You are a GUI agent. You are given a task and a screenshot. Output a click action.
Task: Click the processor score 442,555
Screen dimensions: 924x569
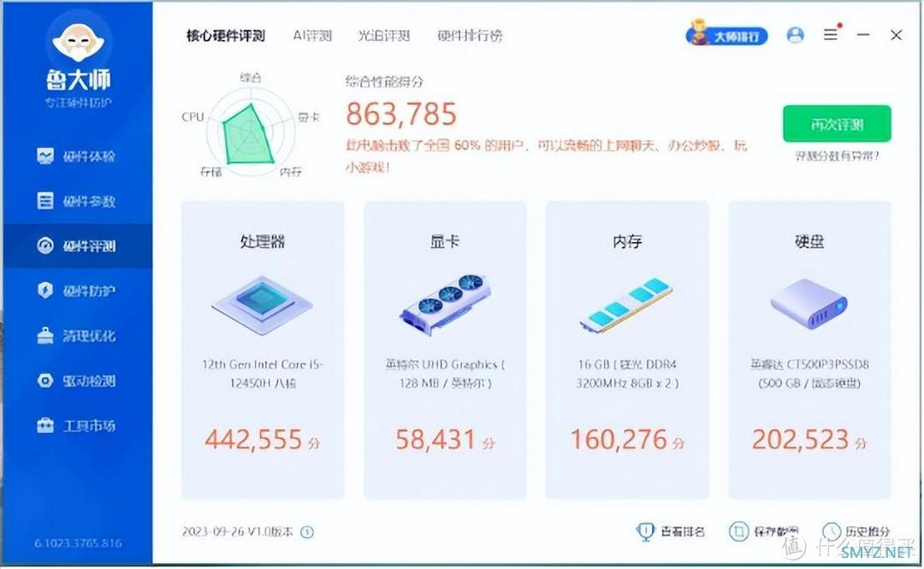254,440
